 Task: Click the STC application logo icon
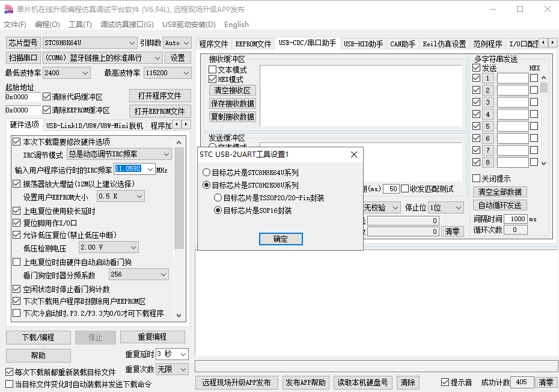pyautogui.click(x=8, y=9)
